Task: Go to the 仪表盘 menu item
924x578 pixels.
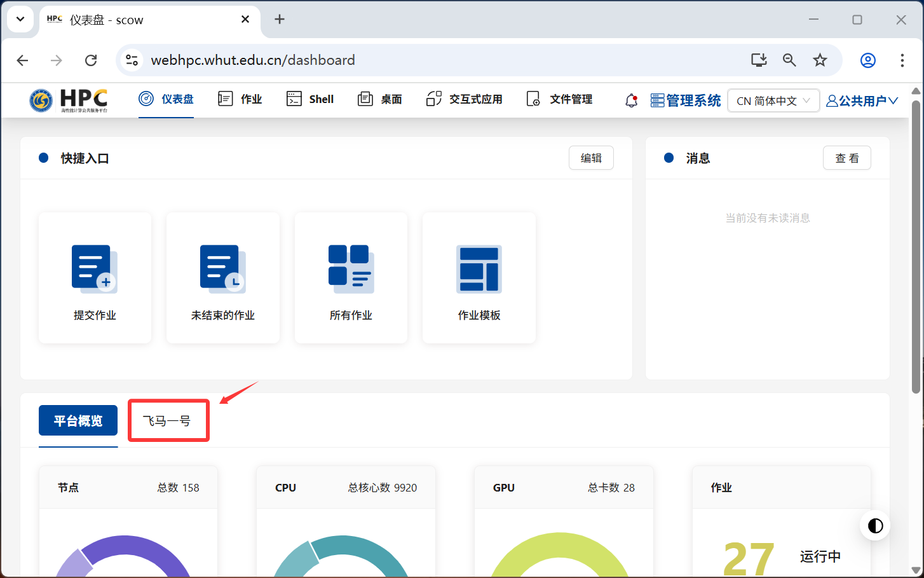Action: pyautogui.click(x=166, y=99)
